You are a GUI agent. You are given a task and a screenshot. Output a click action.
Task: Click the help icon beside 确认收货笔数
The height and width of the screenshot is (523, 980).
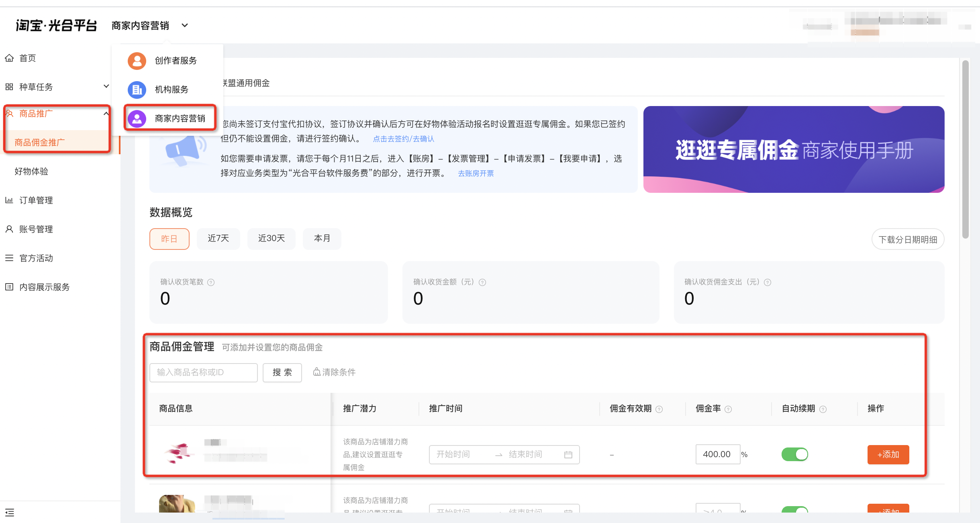(x=211, y=282)
